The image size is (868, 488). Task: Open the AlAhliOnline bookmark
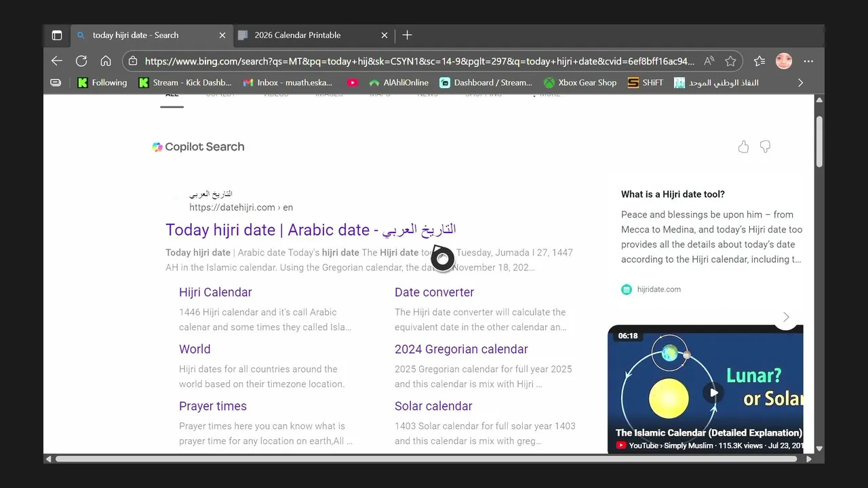(x=399, y=83)
